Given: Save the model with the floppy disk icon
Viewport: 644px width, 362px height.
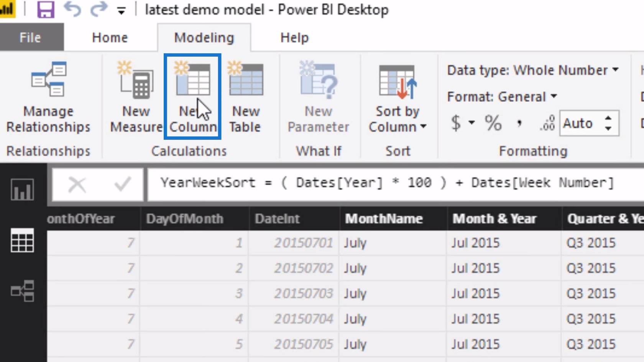Looking at the screenshot, I should click(x=46, y=10).
